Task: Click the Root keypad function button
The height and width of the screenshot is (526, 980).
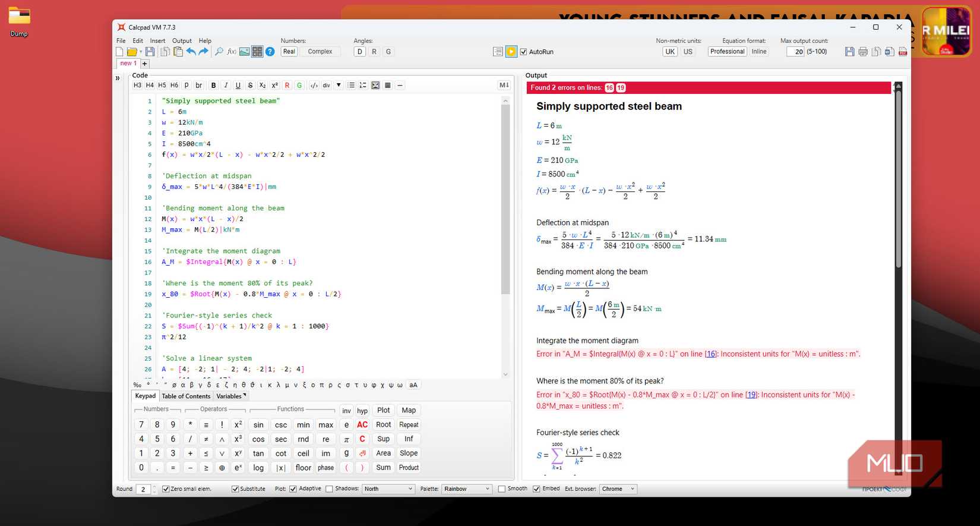Action: pyautogui.click(x=384, y=425)
